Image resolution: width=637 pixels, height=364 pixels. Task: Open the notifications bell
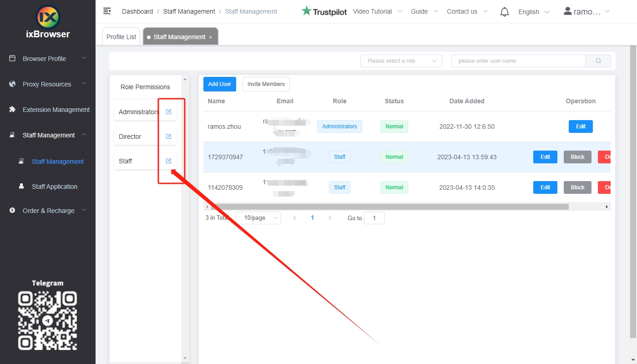[504, 12]
